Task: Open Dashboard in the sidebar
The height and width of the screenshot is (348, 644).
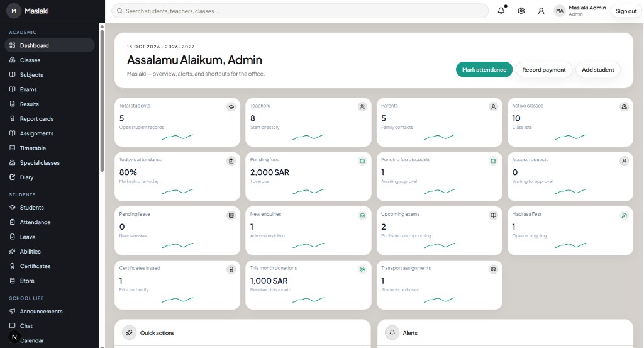Action: point(50,45)
